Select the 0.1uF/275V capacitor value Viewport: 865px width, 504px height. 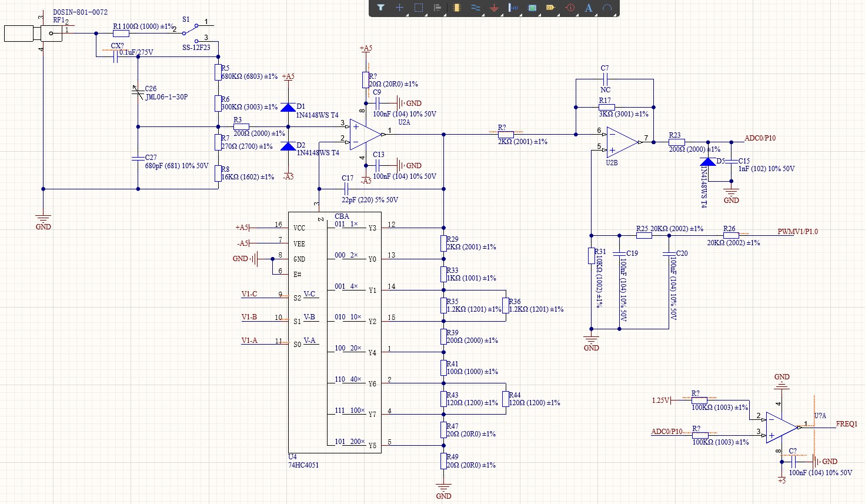[136, 52]
